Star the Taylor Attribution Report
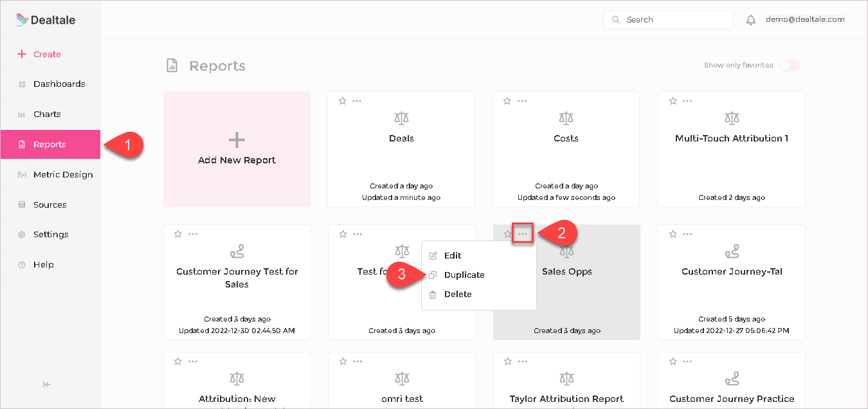The image size is (868, 409). coord(508,361)
